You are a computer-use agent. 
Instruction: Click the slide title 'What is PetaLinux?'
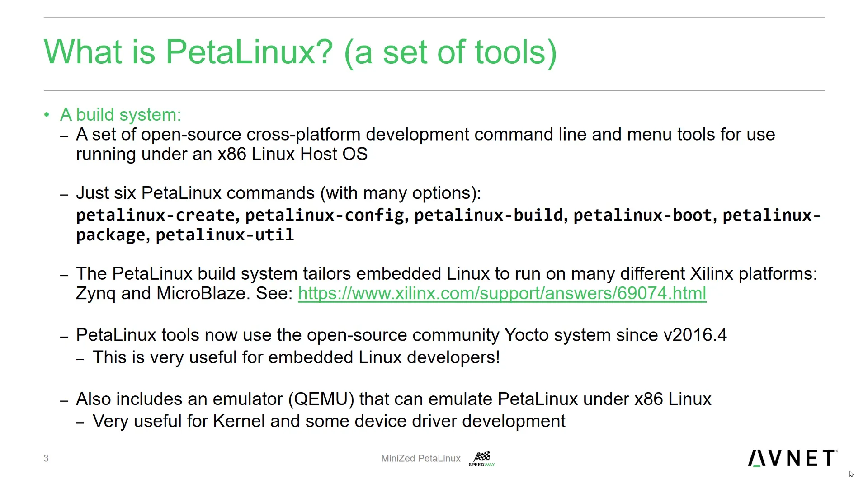click(189, 52)
